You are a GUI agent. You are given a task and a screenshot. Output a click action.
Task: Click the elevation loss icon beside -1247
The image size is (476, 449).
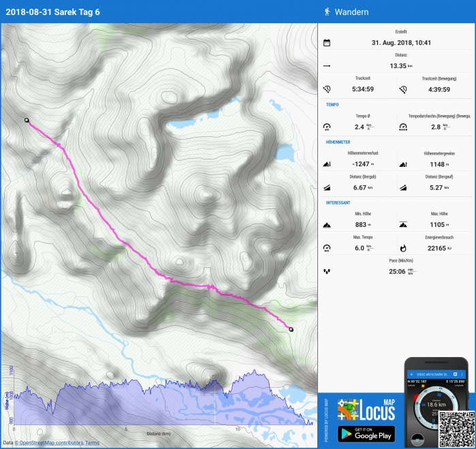click(x=327, y=164)
